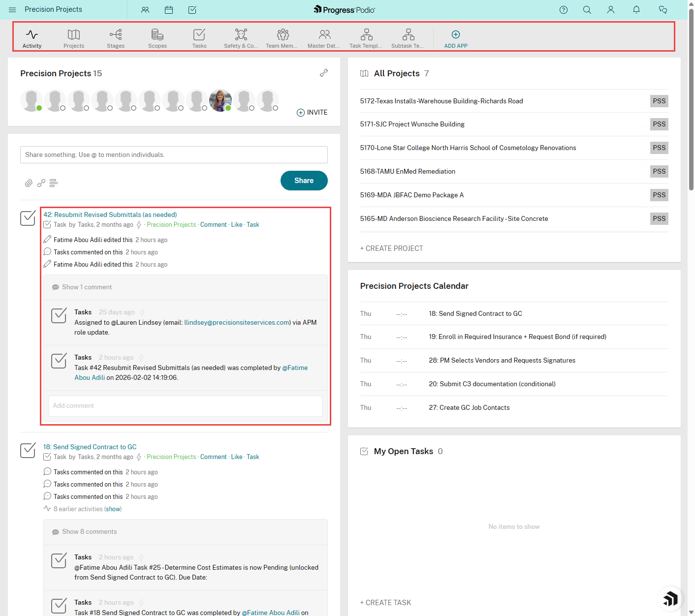Open project 5165-MD Anderson Bioscience Research Facility
This screenshot has height=616, width=695.
(x=454, y=218)
